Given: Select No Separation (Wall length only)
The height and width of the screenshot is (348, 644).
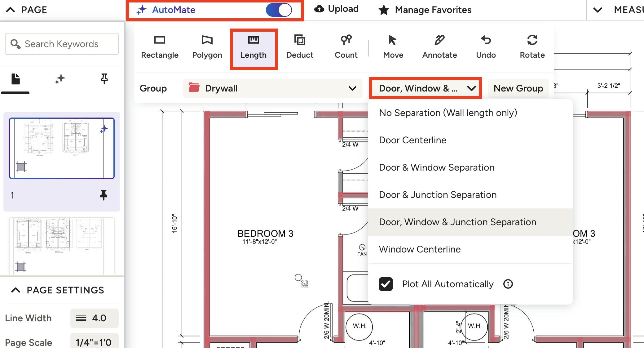Looking at the screenshot, I should [448, 113].
